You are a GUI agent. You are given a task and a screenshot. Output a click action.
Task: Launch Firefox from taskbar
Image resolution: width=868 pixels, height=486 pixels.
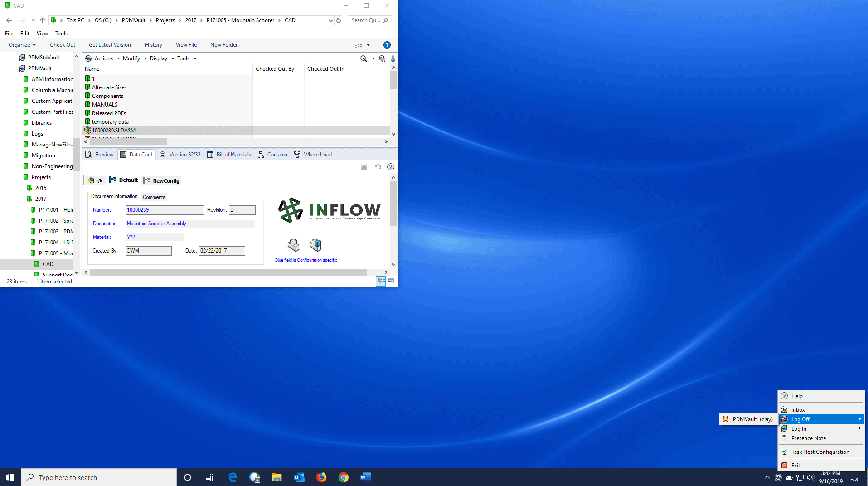pyautogui.click(x=321, y=477)
